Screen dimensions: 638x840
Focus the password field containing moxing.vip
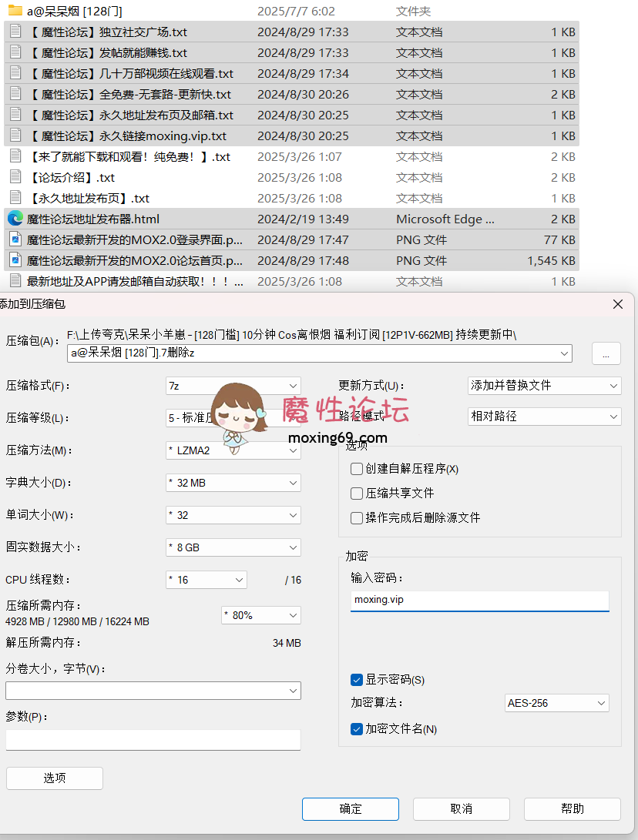(x=480, y=601)
